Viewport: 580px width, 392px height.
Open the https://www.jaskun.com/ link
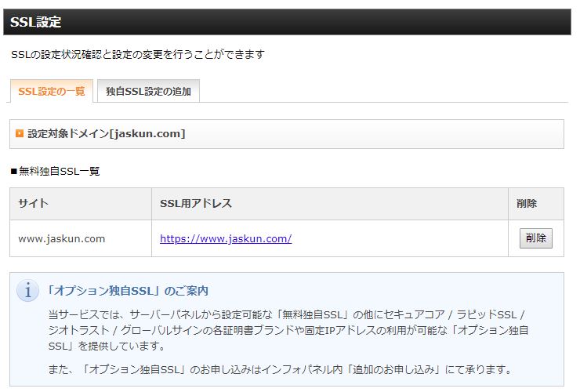[226, 238]
